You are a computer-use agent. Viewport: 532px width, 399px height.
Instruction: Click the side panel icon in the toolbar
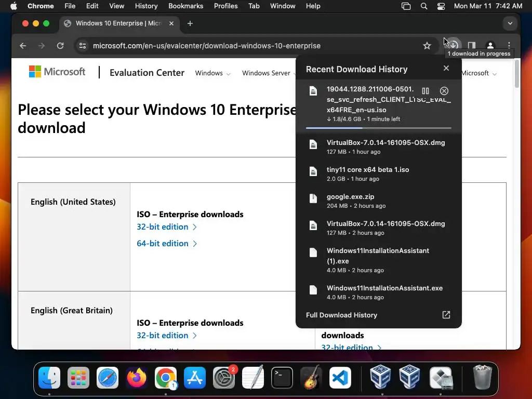coord(472,46)
